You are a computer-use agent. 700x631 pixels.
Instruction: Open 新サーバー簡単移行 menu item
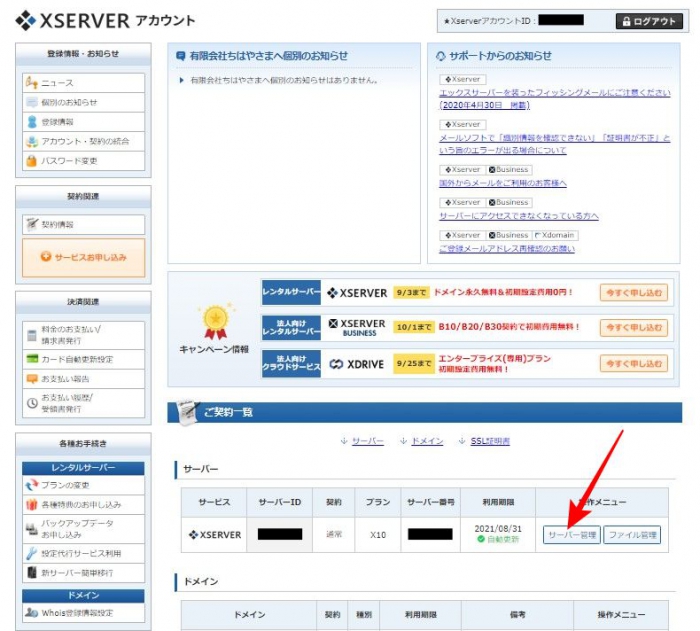(x=83, y=573)
